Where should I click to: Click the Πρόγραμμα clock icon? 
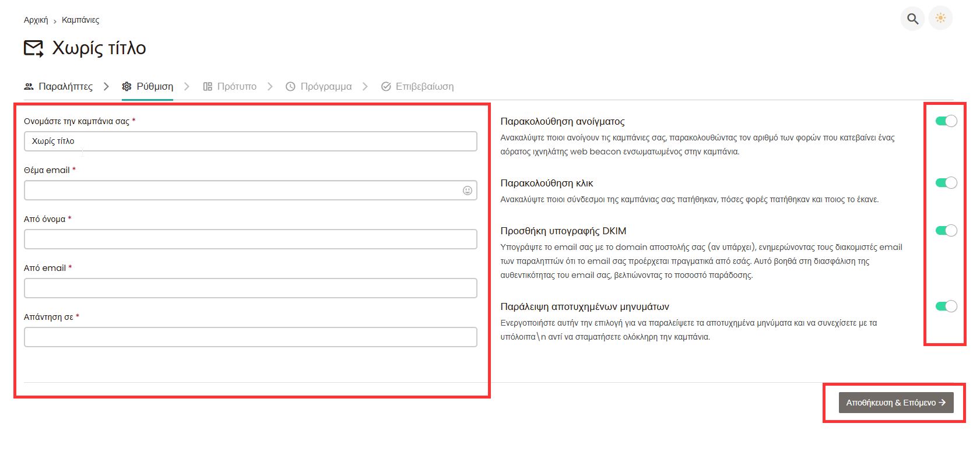point(290,86)
